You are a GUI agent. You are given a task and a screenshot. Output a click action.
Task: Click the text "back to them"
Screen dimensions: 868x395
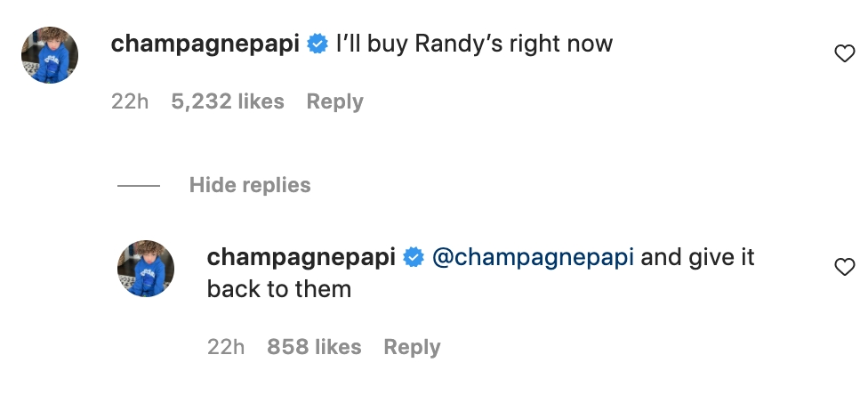point(279,288)
